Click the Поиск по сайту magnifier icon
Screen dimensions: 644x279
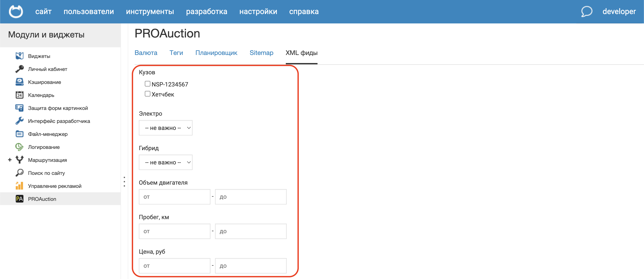tap(20, 173)
